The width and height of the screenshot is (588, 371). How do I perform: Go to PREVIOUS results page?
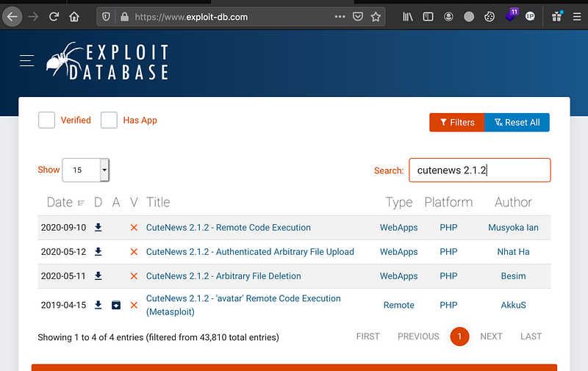click(418, 336)
